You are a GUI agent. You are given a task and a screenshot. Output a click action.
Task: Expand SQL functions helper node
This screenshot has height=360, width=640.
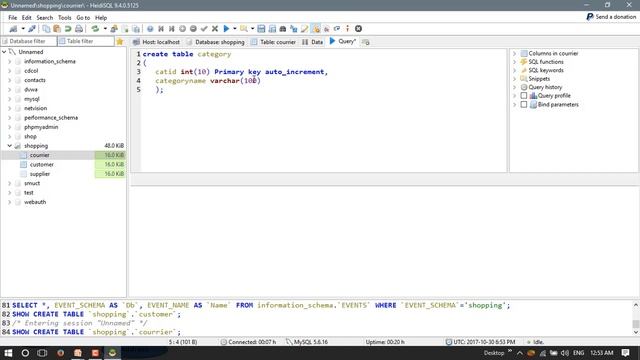[514, 62]
